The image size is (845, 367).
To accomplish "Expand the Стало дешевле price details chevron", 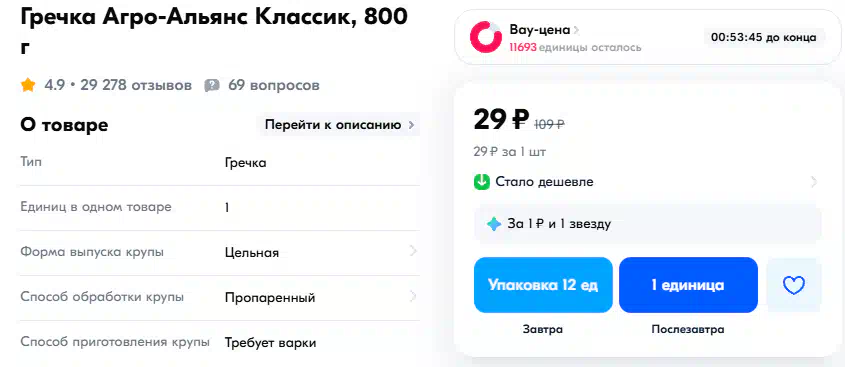I will 814,182.
